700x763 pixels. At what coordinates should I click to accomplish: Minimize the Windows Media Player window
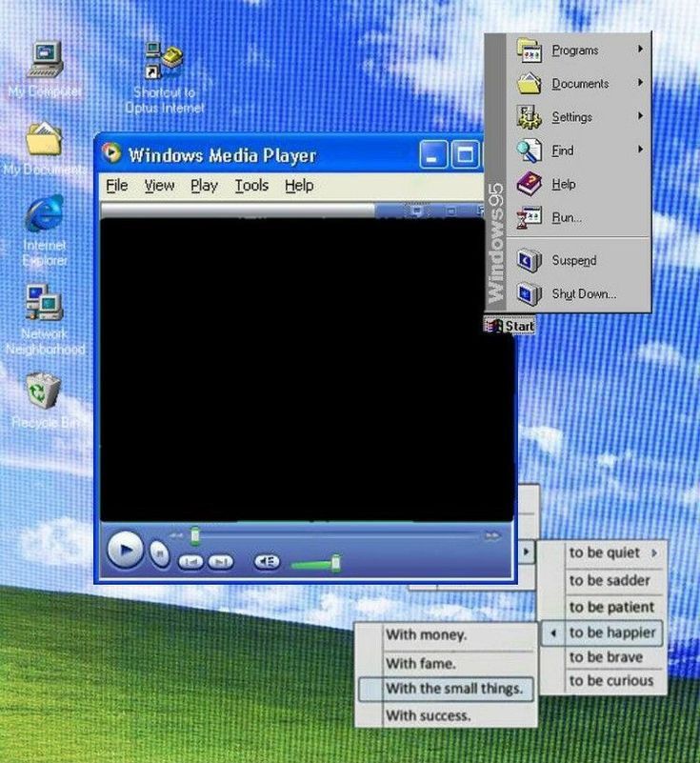pyautogui.click(x=433, y=154)
